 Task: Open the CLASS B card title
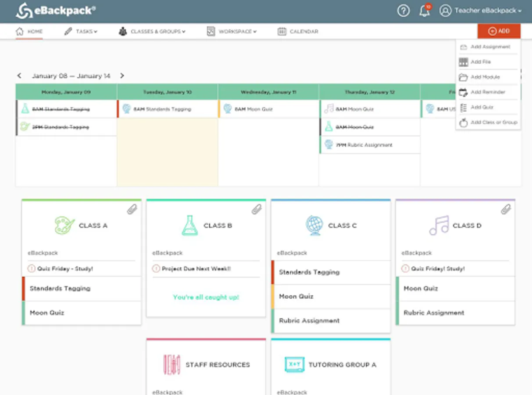click(218, 226)
